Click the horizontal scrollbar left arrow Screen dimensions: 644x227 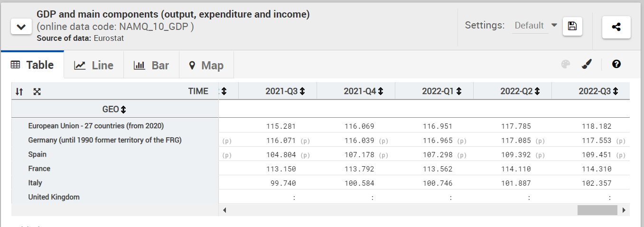[x=224, y=210]
